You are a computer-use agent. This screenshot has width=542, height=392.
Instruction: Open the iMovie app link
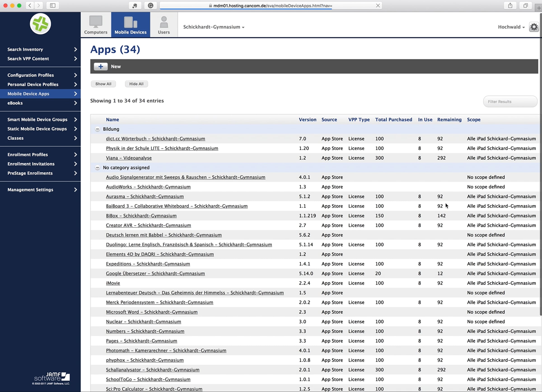[113, 283]
